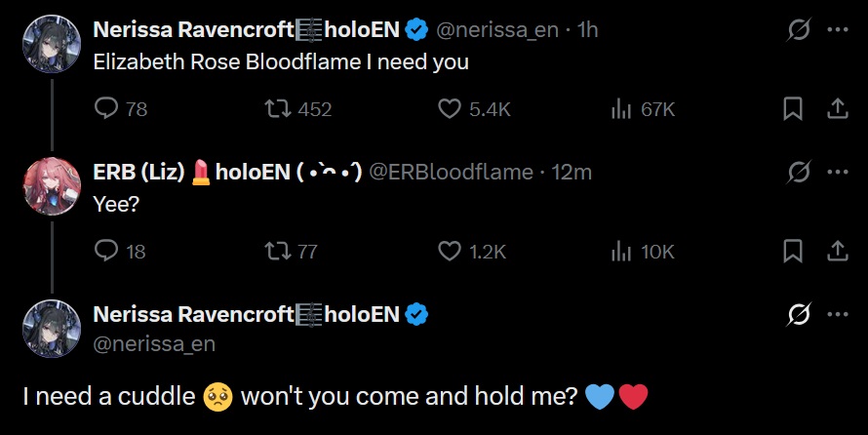This screenshot has width=868, height=435.
Task: Retweet ERB's tweet with 77 reposts
Action: [x=280, y=252]
